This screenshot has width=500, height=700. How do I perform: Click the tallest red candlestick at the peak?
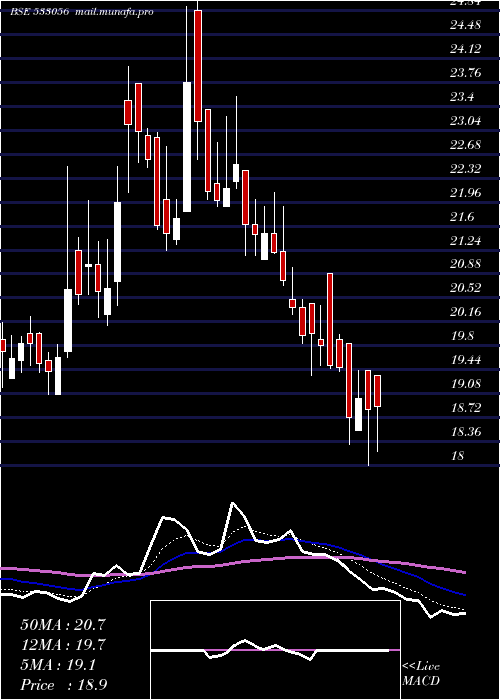[x=198, y=66]
